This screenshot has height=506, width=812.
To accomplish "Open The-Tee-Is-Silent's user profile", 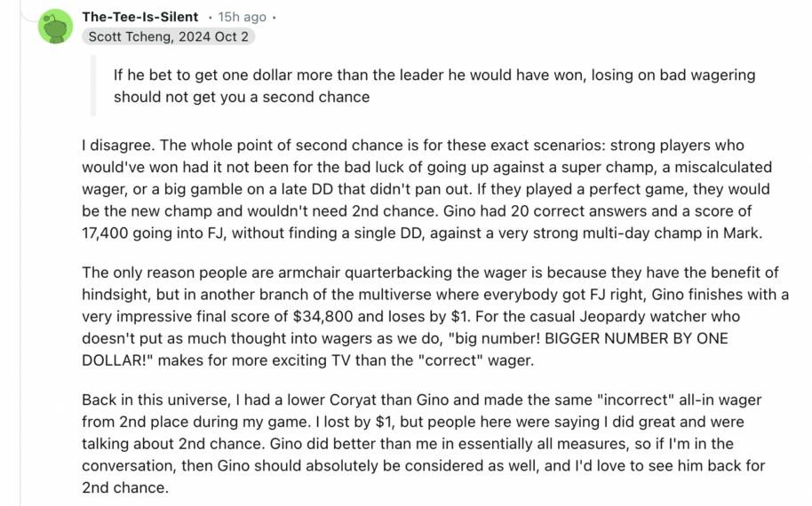I will (x=139, y=17).
